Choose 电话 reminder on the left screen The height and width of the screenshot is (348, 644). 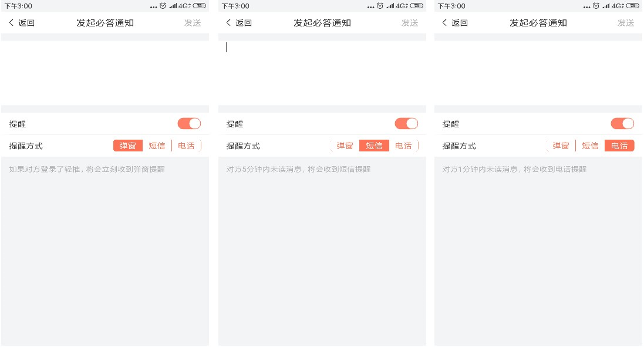point(186,146)
